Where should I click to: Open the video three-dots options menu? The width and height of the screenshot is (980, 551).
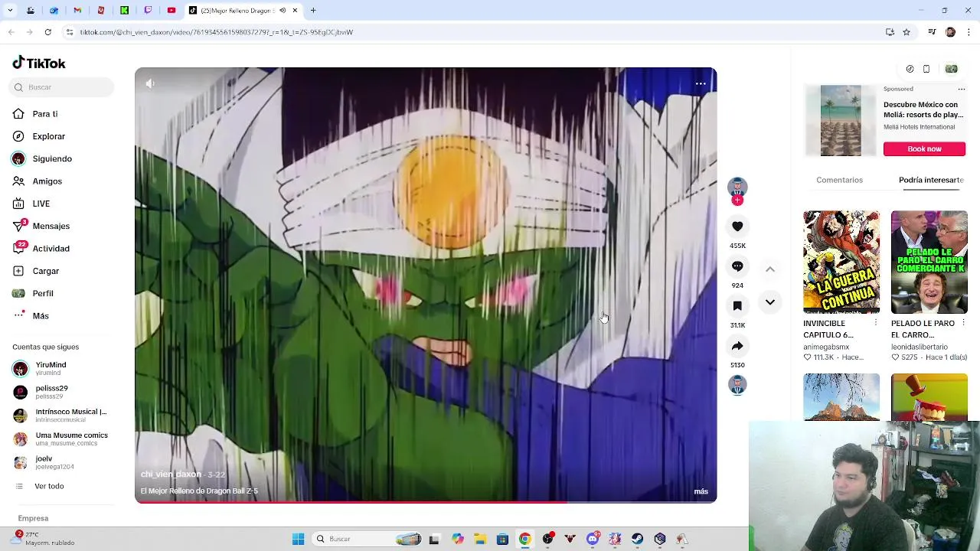click(701, 83)
